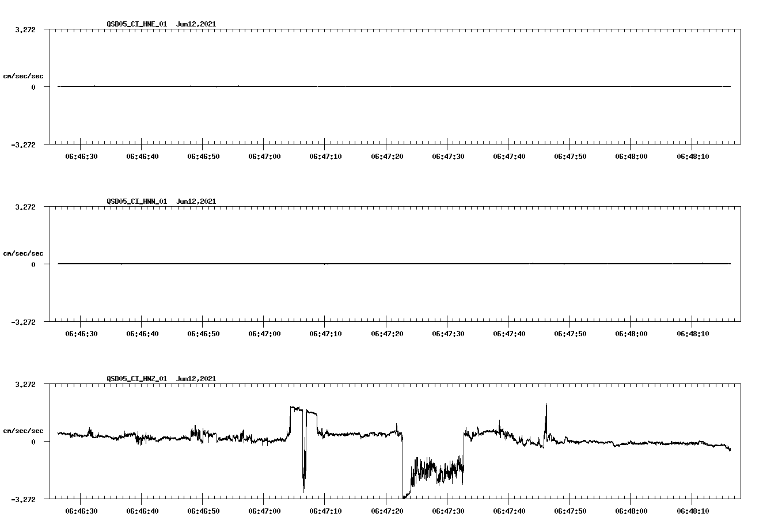Click the flat HNE trace line at 06:47:20
Image resolution: width=782 pixels, height=532 pixels.
(387, 86)
